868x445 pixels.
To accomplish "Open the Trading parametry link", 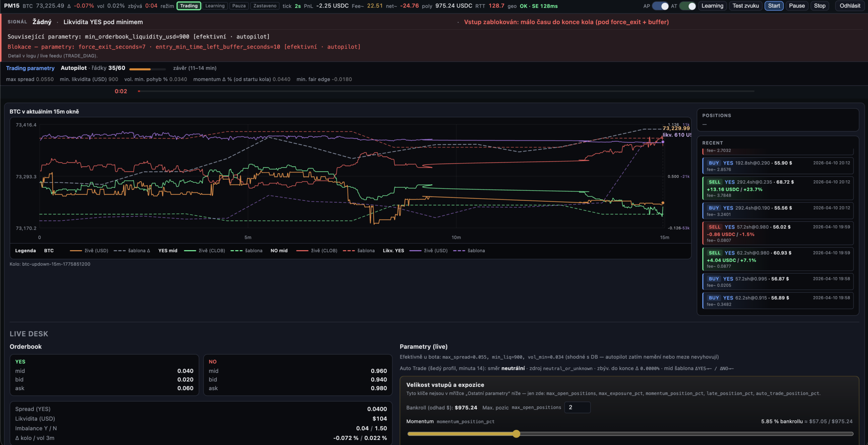I will tap(30, 68).
